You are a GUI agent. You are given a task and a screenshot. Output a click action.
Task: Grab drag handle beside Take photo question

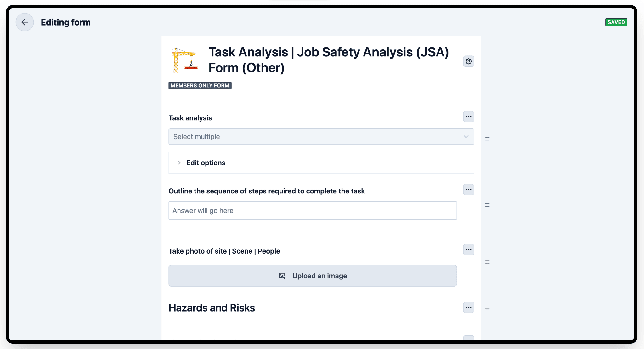pyautogui.click(x=487, y=262)
